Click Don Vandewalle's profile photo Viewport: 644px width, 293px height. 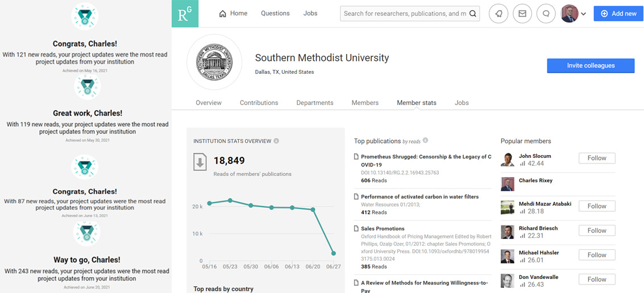pyautogui.click(x=507, y=281)
